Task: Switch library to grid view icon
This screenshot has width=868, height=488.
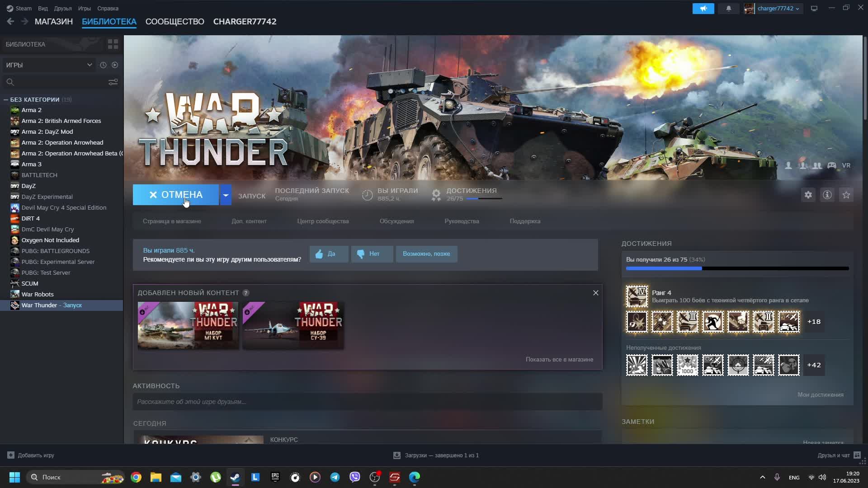Action: click(113, 44)
